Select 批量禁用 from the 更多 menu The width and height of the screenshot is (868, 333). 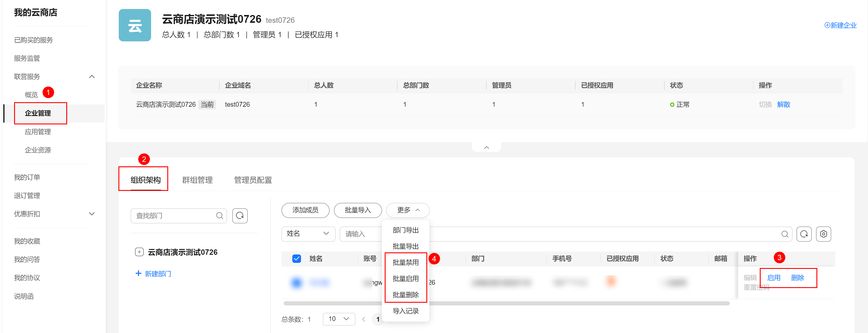tap(405, 262)
